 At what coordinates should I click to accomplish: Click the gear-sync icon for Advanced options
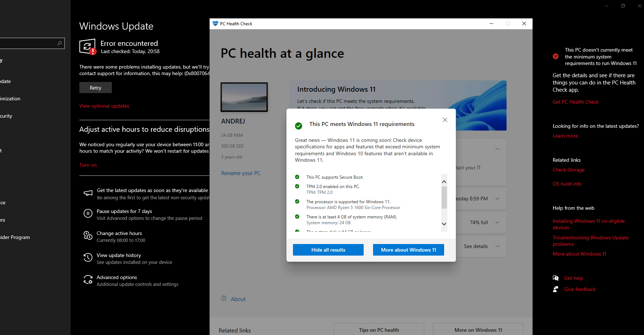pyautogui.click(x=88, y=279)
